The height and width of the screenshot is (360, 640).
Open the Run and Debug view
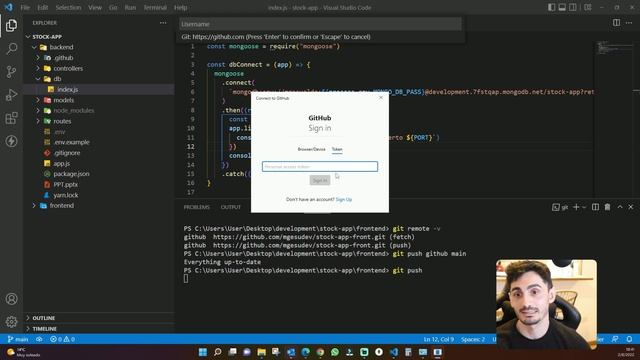click(x=11, y=95)
